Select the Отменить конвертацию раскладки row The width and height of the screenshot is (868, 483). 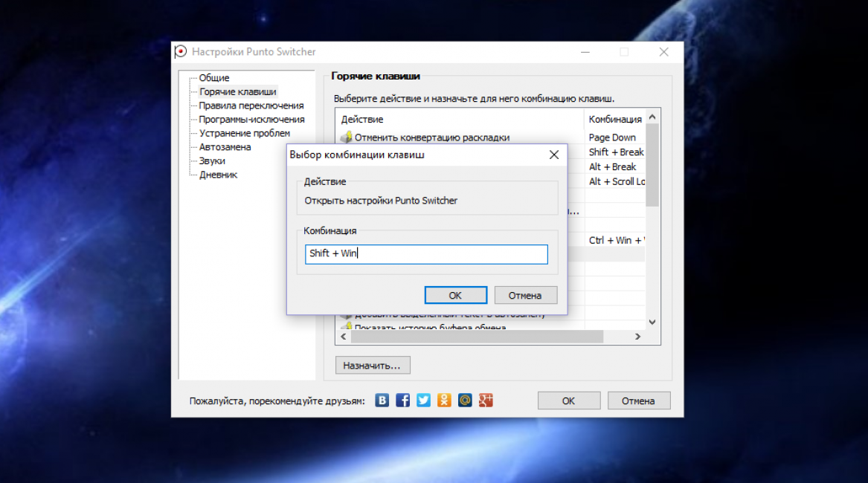pyautogui.click(x=490, y=137)
